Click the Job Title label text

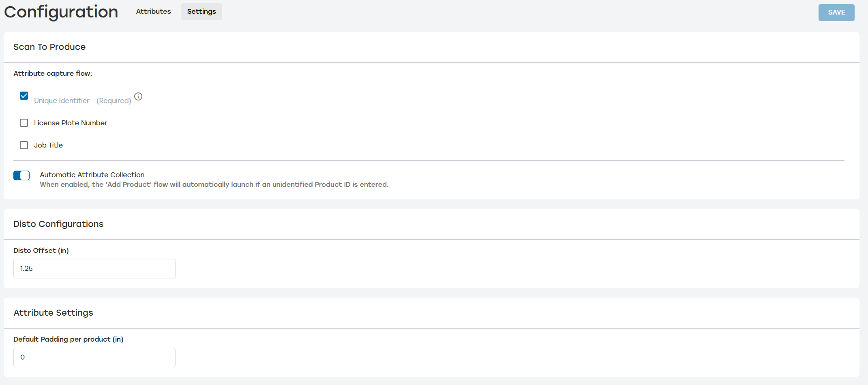click(48, 145)
